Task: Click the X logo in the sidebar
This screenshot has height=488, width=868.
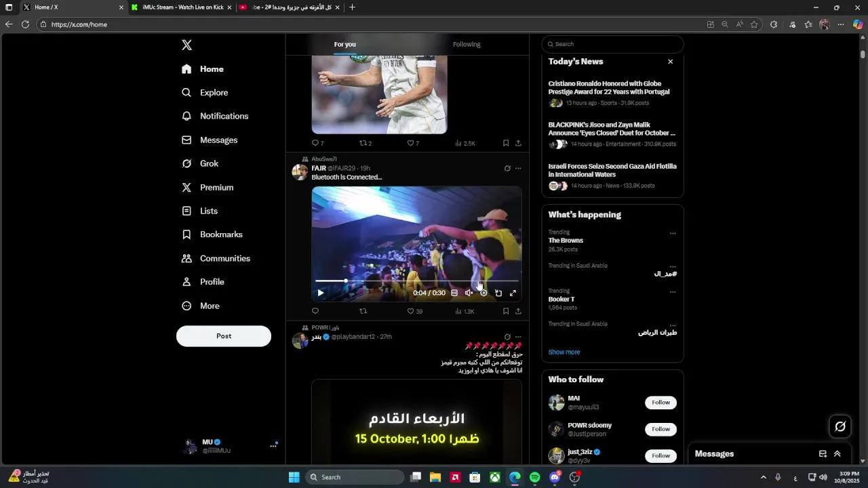Action: pyautogui.click(x=186, y=45)
